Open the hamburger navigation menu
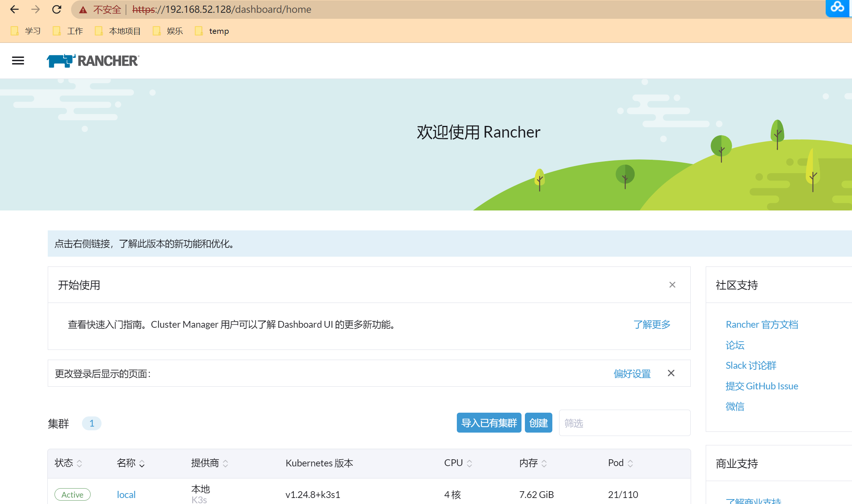Screen dimensions: 852x504 [18, 61]
